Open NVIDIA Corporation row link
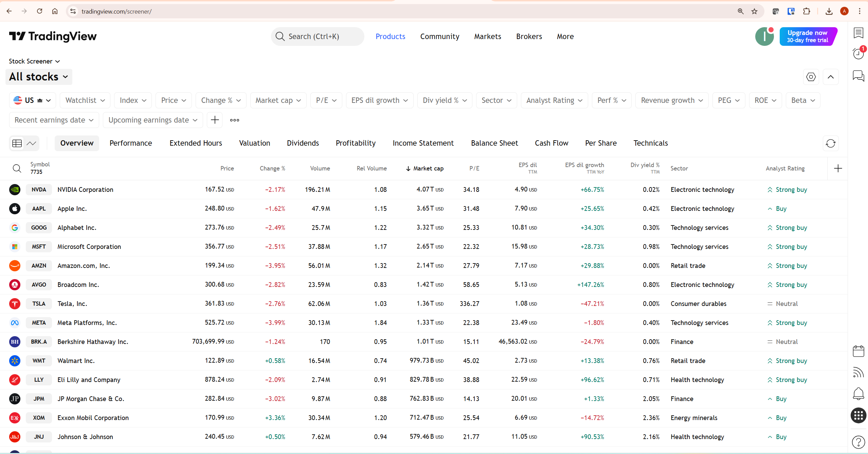868x454 pixels. [x=85, y=189]
